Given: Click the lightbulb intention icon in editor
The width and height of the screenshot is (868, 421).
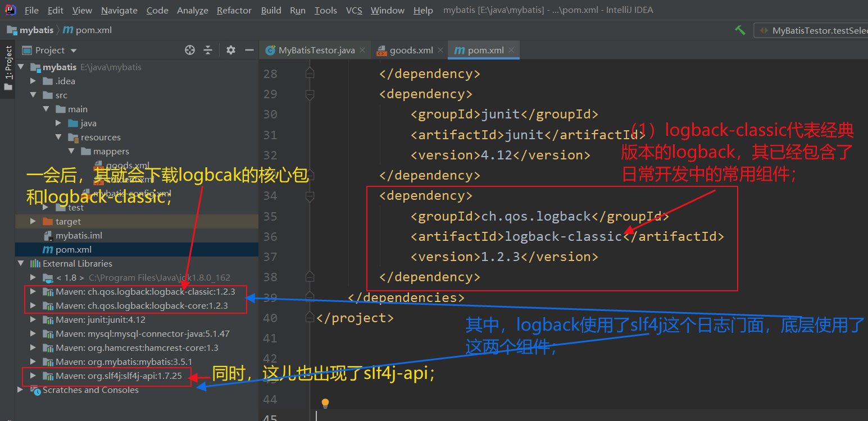Looking at the screenshot, I should tap(325, 404).
